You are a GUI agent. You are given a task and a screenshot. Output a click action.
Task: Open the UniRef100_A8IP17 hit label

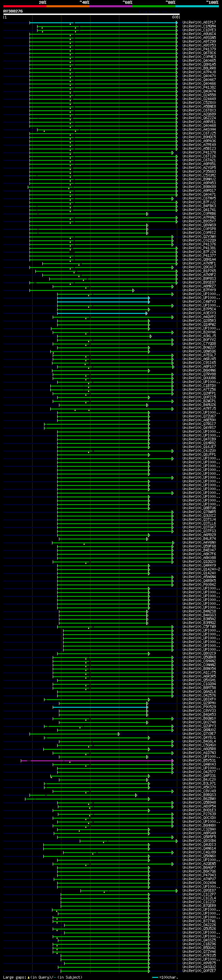tap(199, 23)
